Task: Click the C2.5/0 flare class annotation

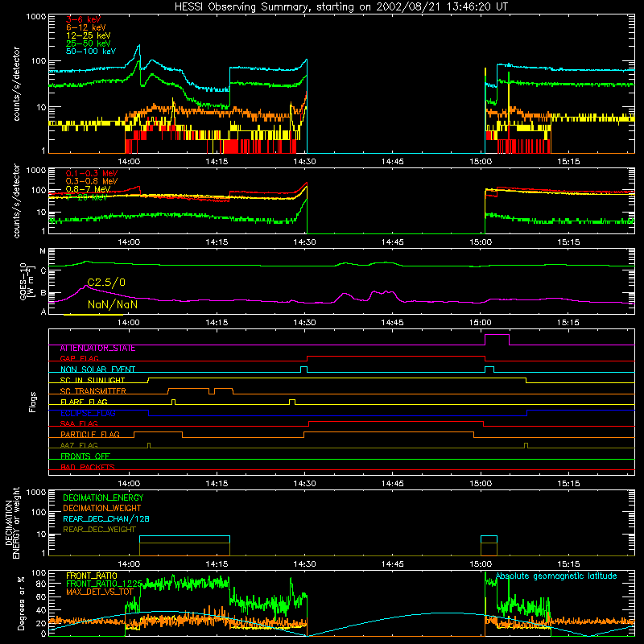Action: (106, 283)
